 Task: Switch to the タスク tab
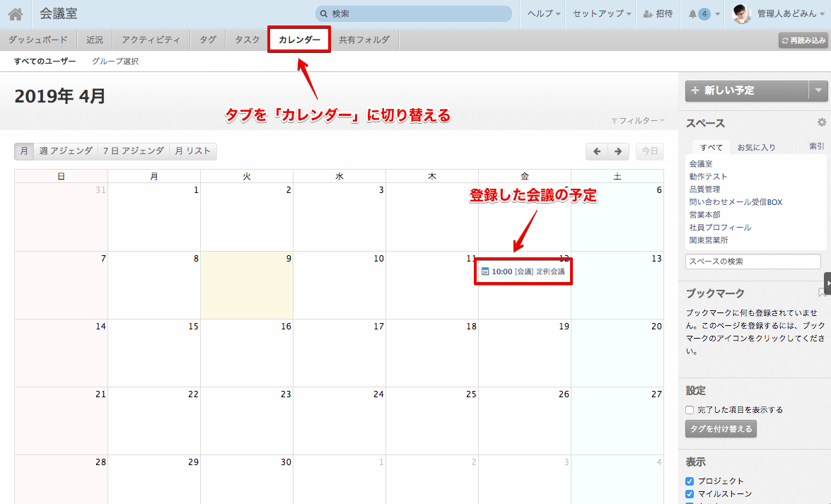247,40
